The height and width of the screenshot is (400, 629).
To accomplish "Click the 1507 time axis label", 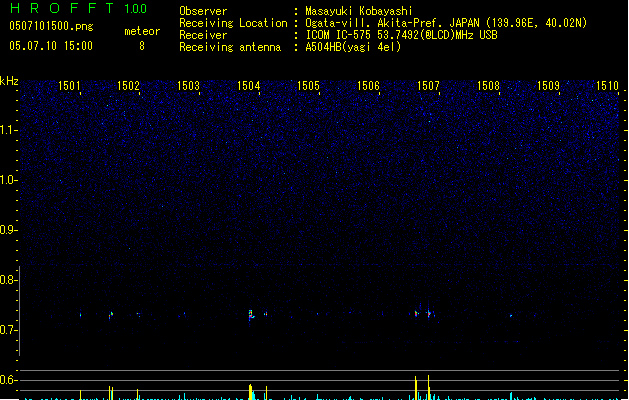I will click(x=428, y=86).
